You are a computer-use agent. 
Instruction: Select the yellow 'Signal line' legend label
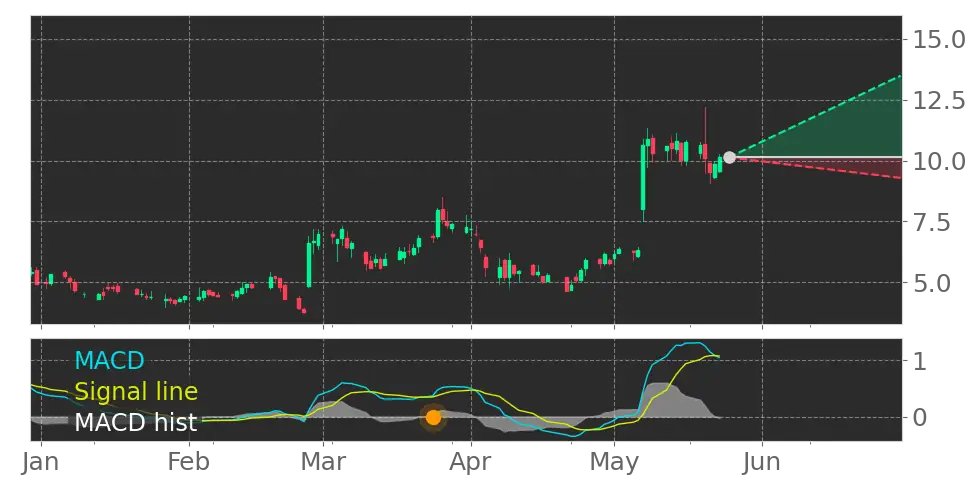pos(136,391)
